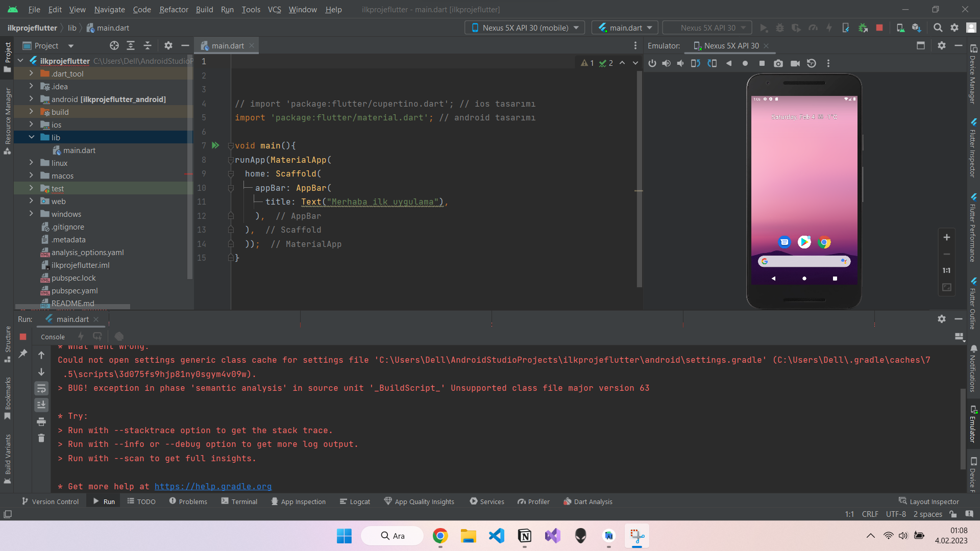Switch to the Terminal tool window tab
Image resolution: width=980 pixels, height=551 pixels.
coord(239,502)
